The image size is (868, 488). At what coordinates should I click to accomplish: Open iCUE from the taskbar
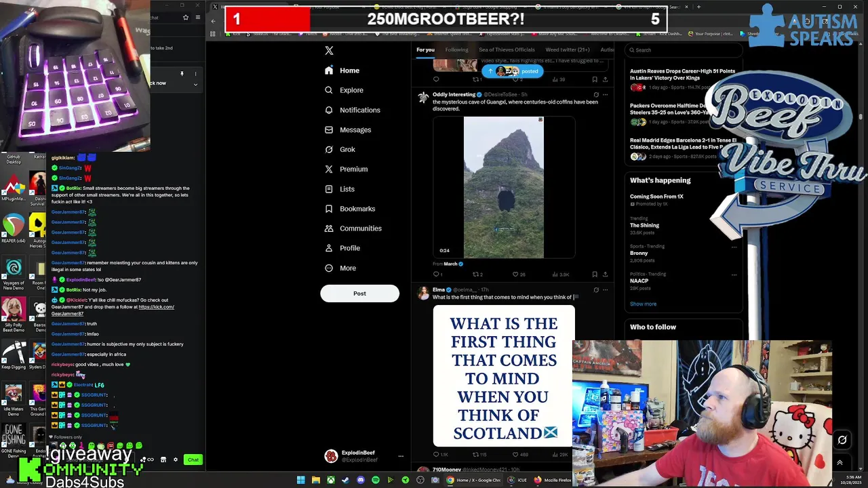(x=517, y=480)
